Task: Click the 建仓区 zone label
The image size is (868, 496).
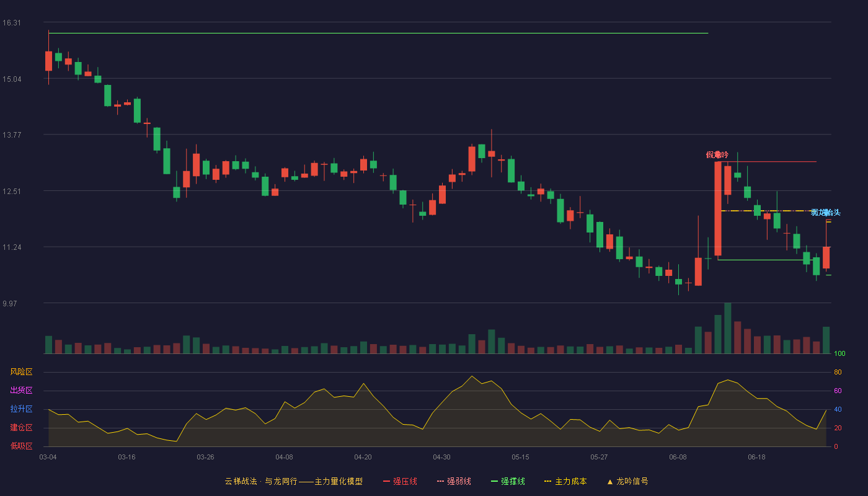Action: point(21,428)
